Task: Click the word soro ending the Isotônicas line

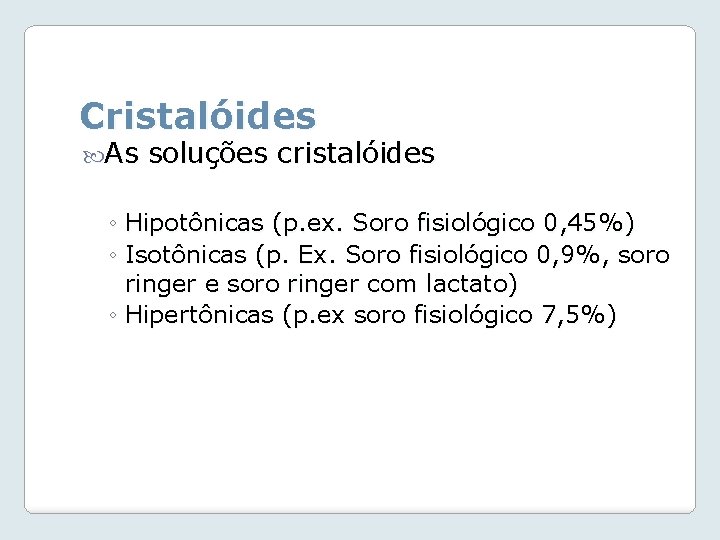Action: pos(643,255)
